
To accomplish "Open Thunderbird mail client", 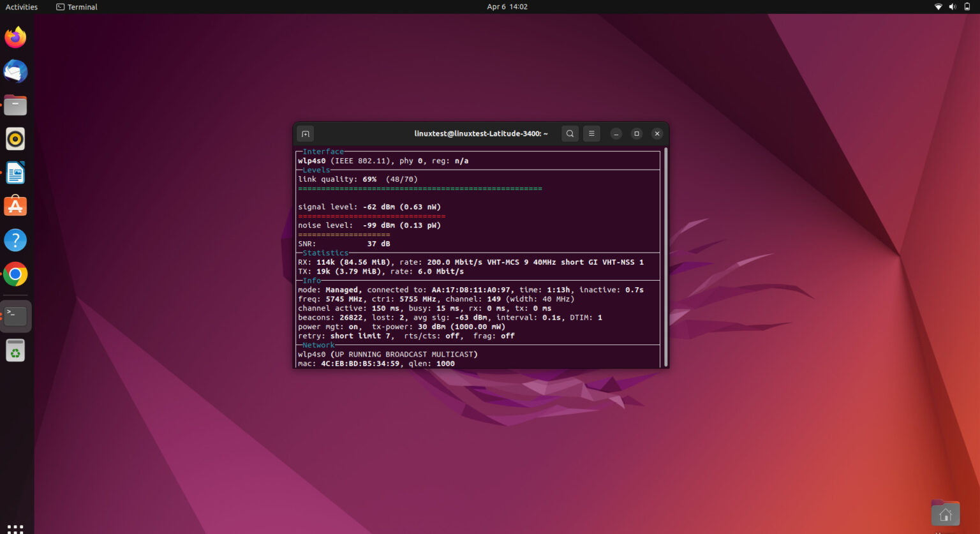I will (x=15, y=71).
